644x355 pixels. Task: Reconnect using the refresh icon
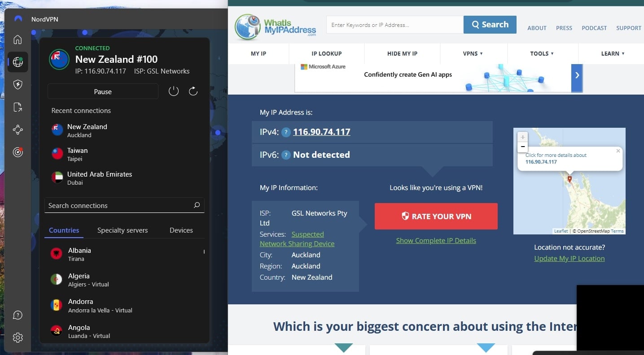click(x=193, y=91)
